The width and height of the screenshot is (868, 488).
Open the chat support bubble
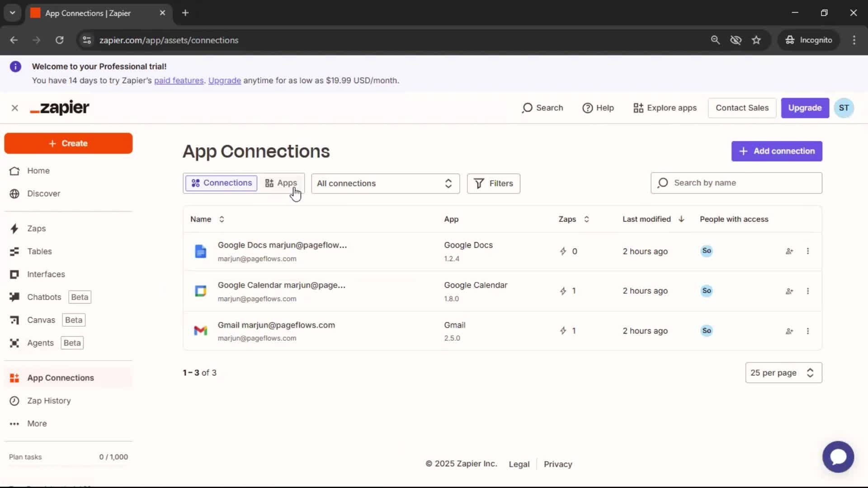838,457
